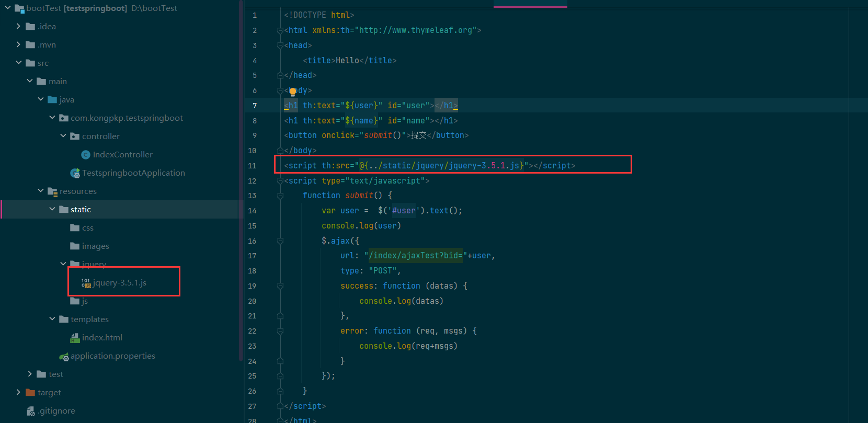Click the console.log(user) statement
The width and height of the screenshot is (868, 423).
coord(361,226)
